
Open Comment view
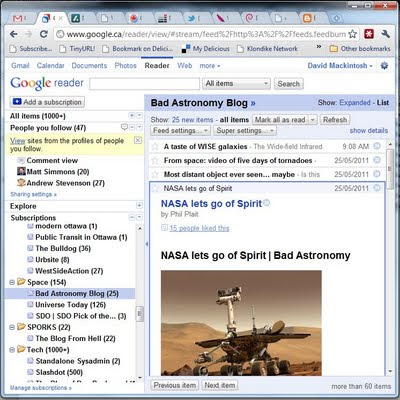click(x=52, y=161)
